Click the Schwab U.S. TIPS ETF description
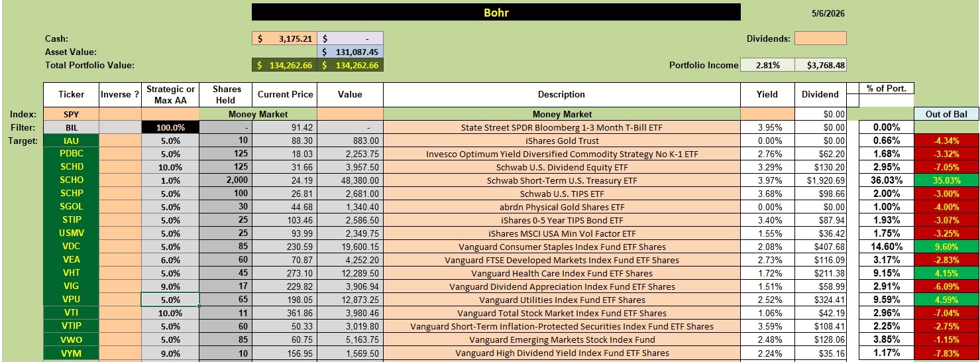980x362 pixels. click(x=562, y=194)
